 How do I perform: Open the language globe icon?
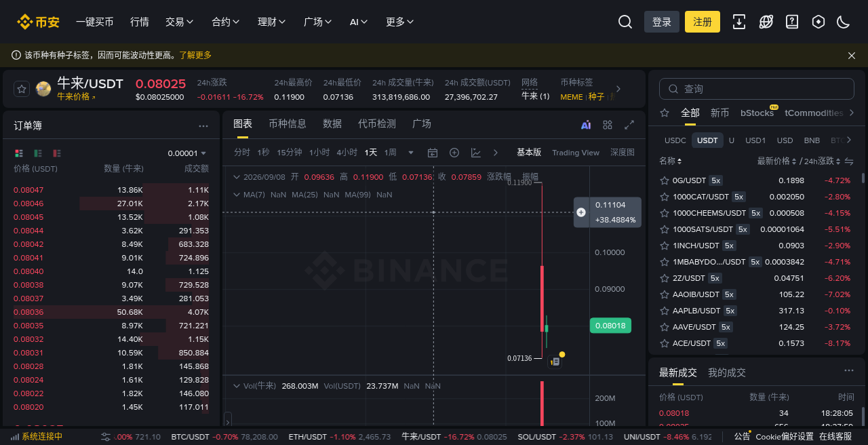[x=766, y=22]
